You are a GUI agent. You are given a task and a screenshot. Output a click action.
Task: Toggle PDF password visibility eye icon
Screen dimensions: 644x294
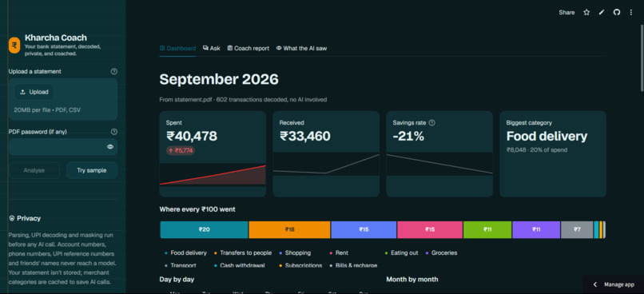(110, 147)
